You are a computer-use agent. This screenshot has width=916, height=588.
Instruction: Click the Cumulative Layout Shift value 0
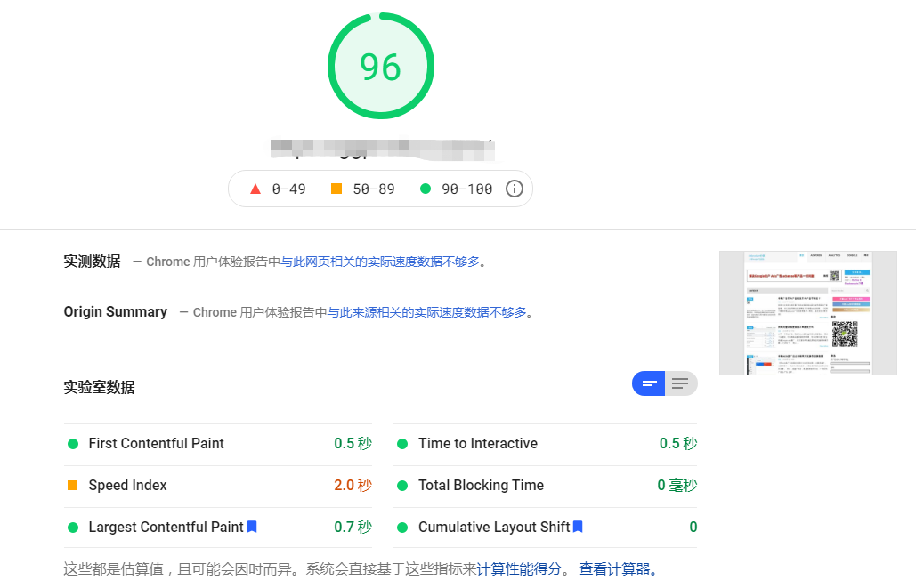693,527
